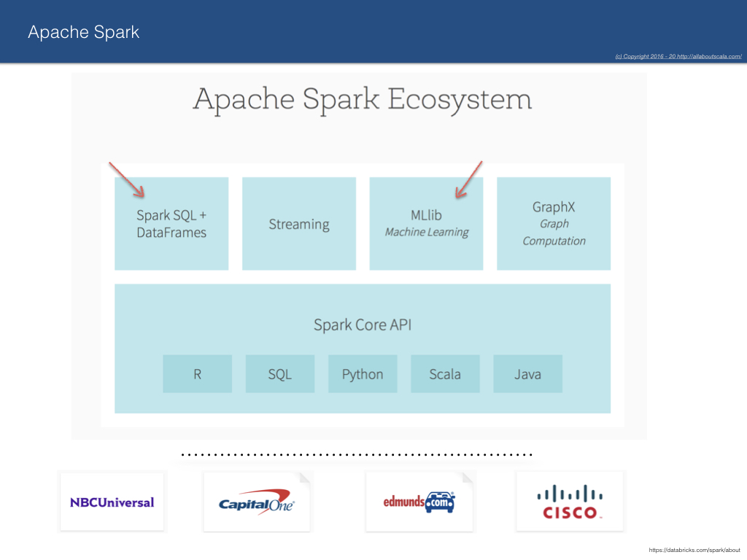Click the red arrow pointing at Spark SQL

click(127, 179)
